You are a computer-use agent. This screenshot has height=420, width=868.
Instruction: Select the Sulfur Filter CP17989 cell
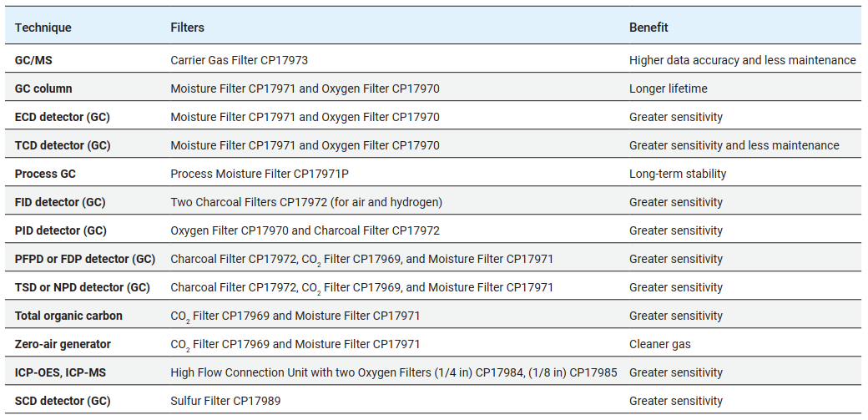click(x=225, y=401)
